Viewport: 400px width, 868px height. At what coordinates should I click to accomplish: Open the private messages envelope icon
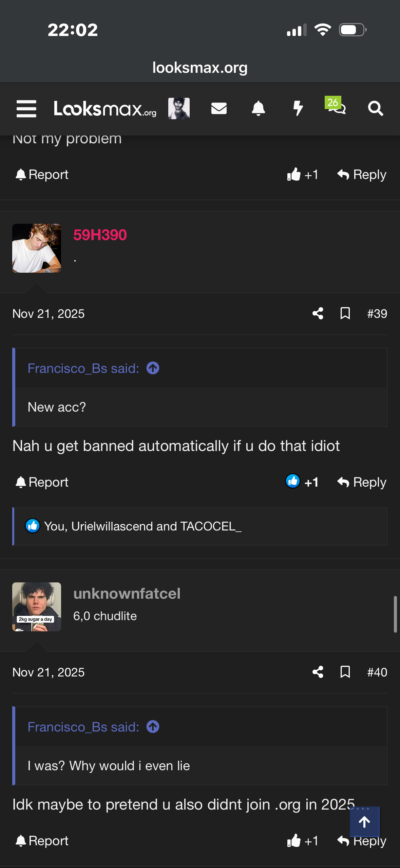(219, 109)
